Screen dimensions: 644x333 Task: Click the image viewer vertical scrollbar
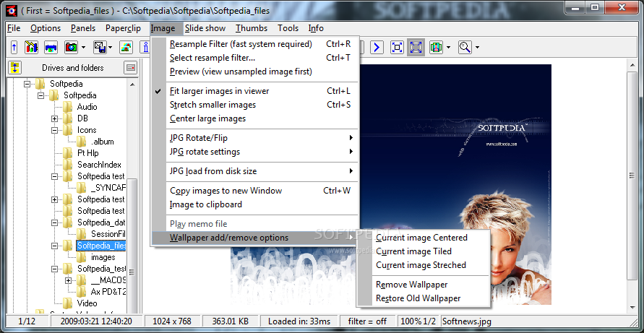tap(632, 185)
